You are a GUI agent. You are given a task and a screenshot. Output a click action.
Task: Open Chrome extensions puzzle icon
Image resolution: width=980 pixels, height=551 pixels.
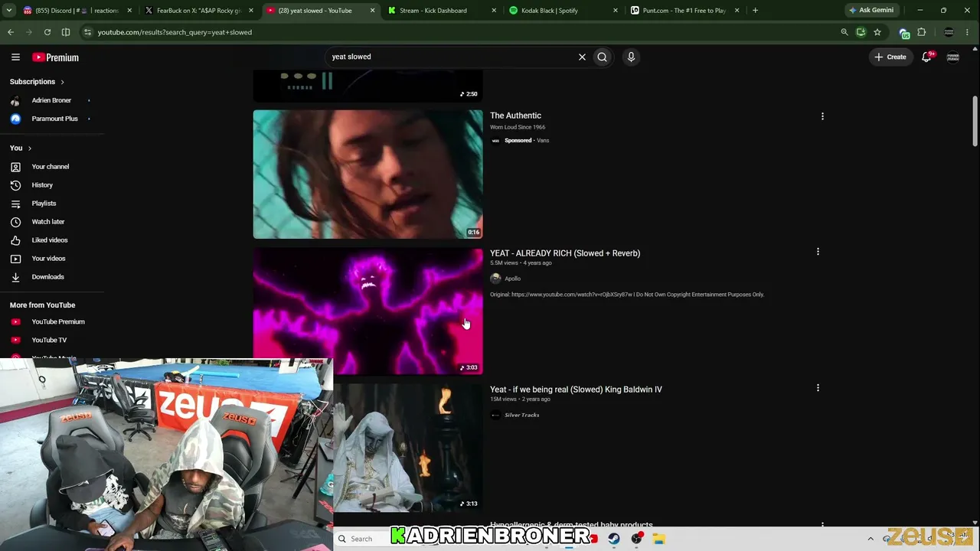[x=922, y=32]
